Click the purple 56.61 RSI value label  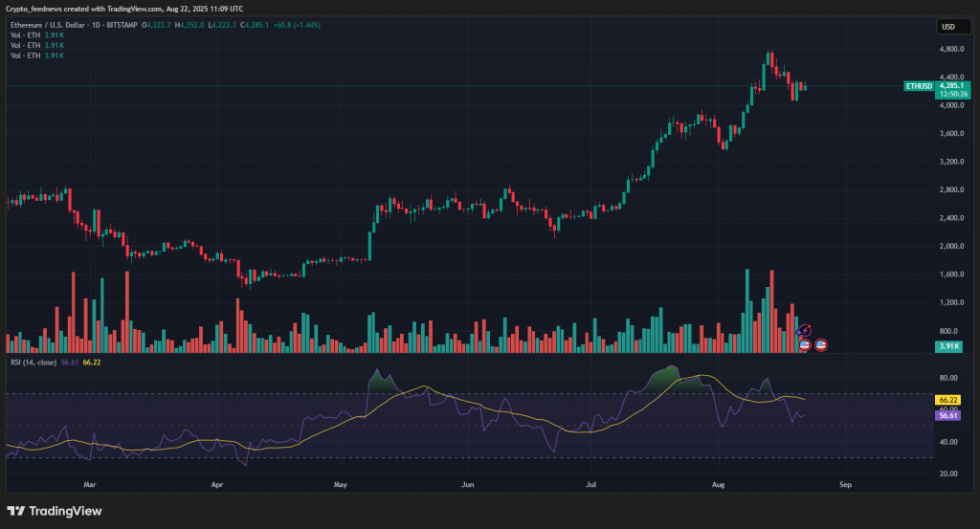click(948, 416)
